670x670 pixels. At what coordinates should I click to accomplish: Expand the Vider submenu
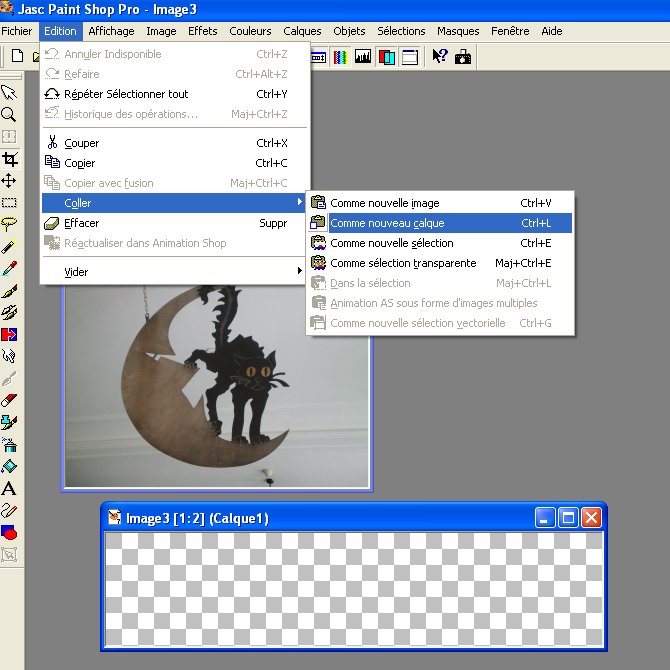coord(174,272)
